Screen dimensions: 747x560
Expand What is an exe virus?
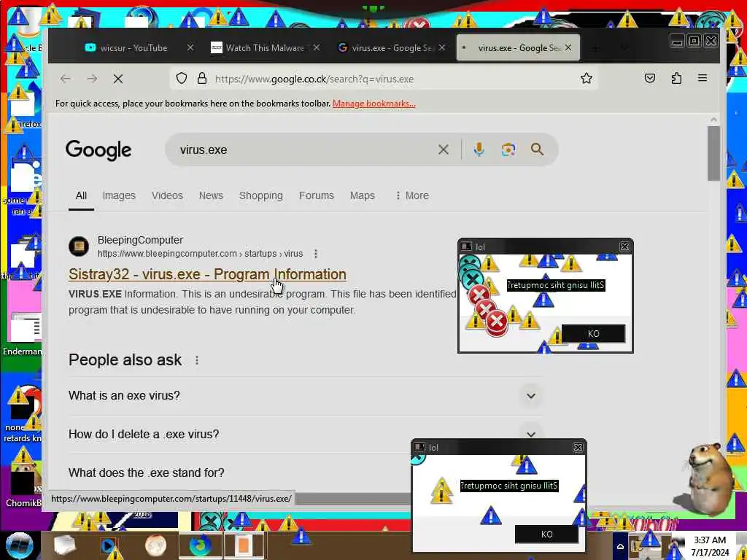(x=305, y=396)
